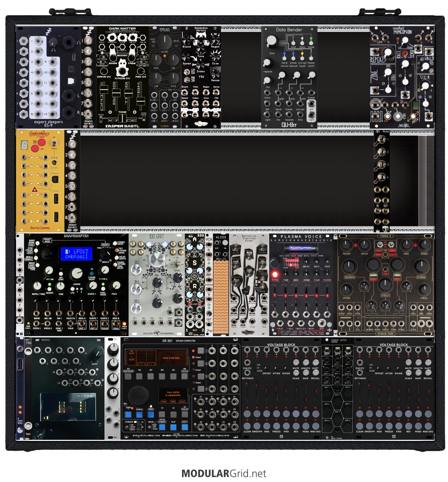
Task: Move the Dark Matter X-FADE crossfader
Action: [x=122, y=119]
